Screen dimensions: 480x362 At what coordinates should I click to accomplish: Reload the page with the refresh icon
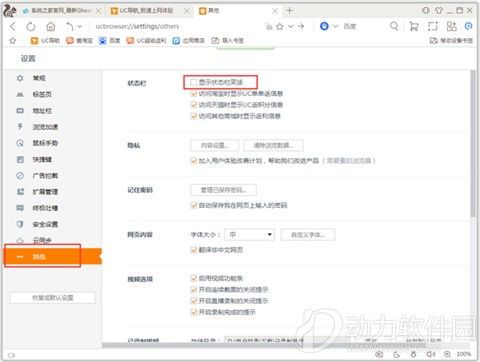tap(31, 26)
